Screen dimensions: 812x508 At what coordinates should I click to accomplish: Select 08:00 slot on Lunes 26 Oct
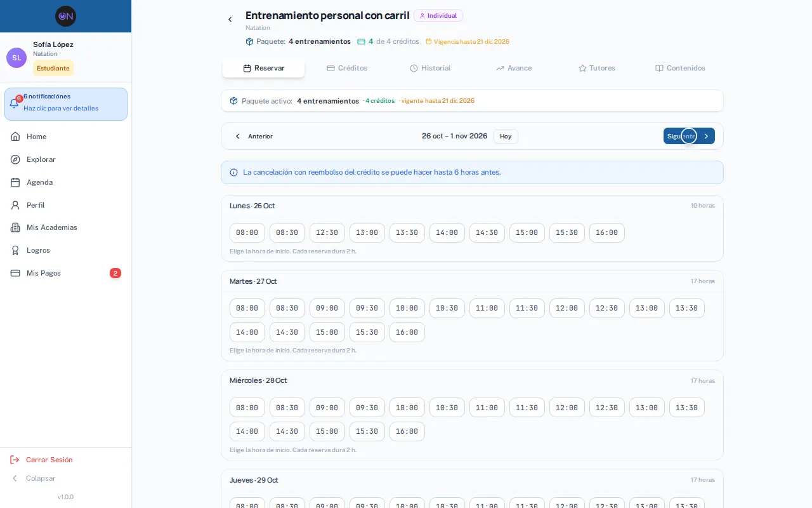[x=247, y=232]
